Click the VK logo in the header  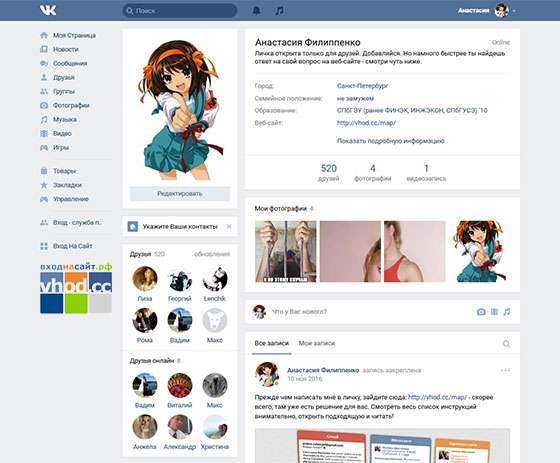(48, 10)
